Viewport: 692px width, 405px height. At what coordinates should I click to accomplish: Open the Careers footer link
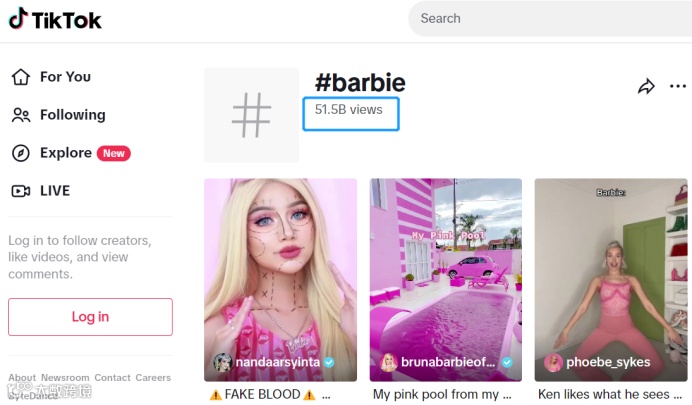click(153, 378)
